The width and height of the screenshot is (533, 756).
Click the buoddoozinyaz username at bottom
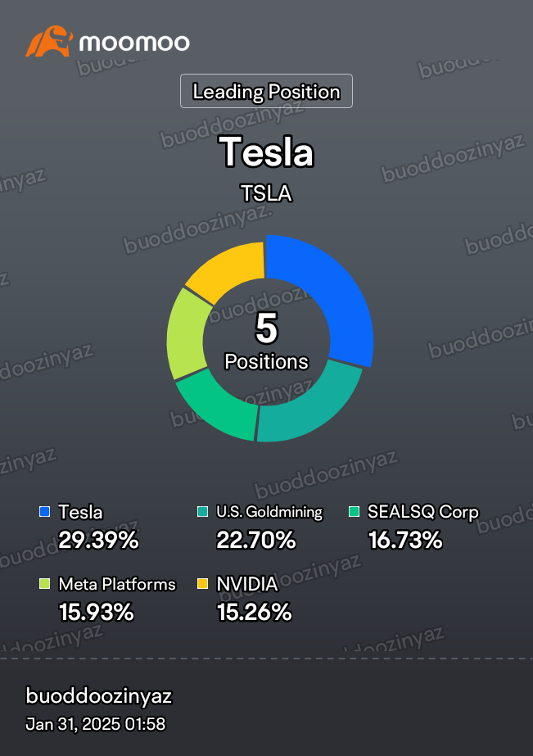(99, 696)
